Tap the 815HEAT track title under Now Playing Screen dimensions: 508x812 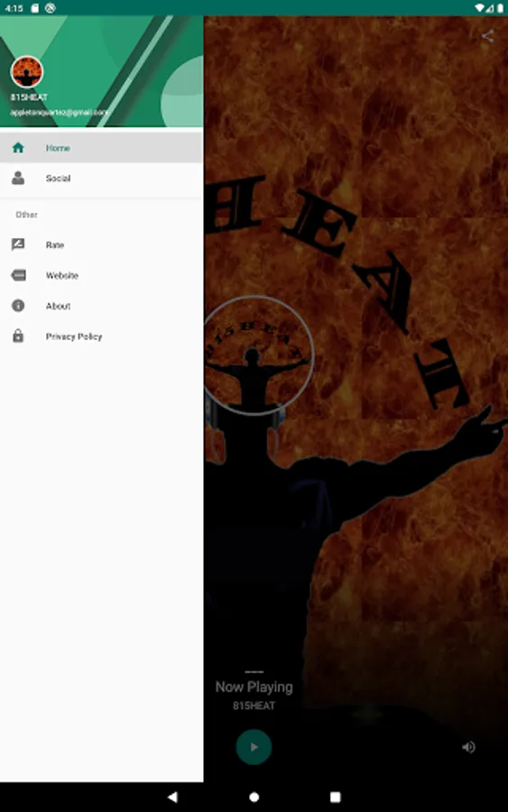tap(254, 706)
